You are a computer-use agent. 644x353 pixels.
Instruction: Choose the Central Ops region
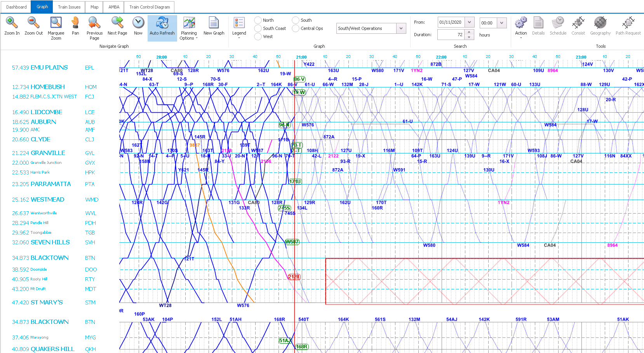(295, 28)
